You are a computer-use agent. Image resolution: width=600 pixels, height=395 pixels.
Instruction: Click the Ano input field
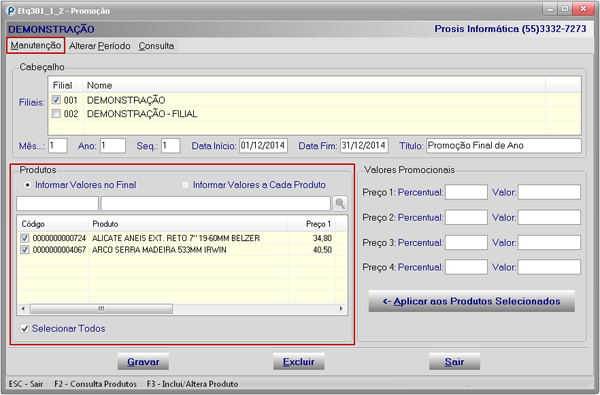(113, 146)
